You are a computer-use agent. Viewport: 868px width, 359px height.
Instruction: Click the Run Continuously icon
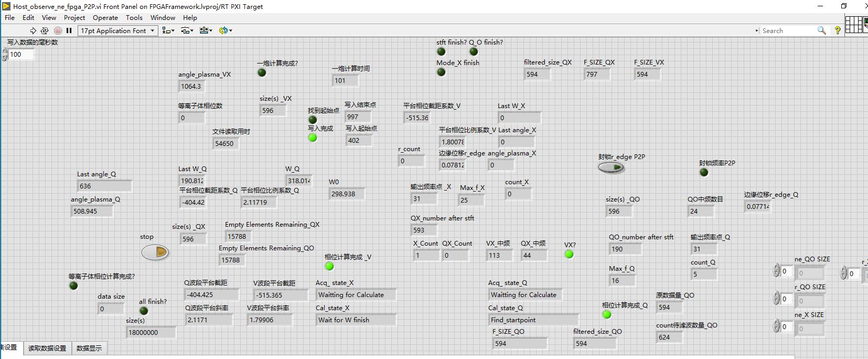click(46, 31)
